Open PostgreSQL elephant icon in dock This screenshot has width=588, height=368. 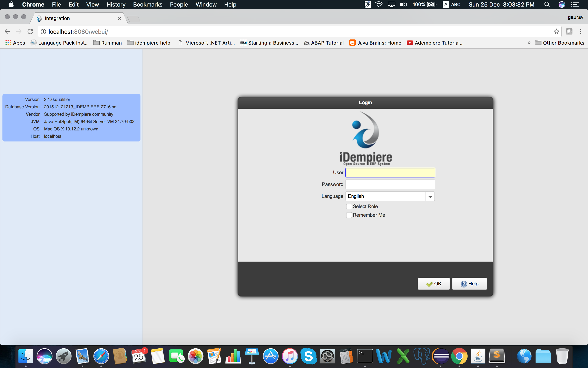[422, 356]
